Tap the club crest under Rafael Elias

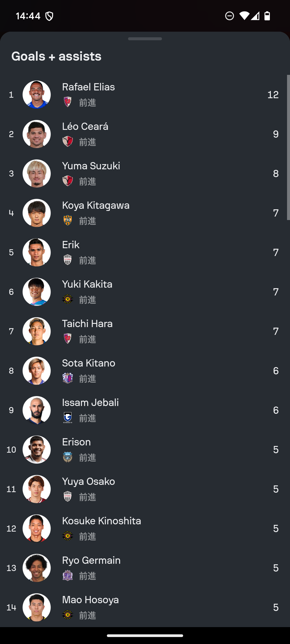point(68,102)
